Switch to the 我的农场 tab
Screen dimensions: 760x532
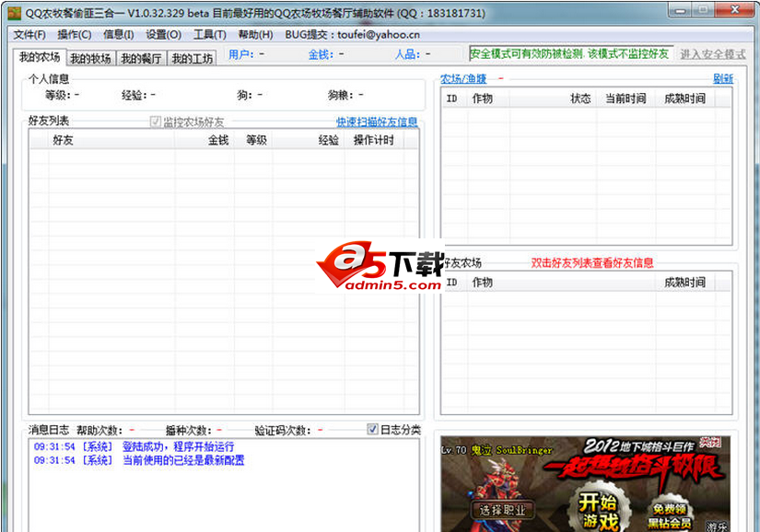(40, 57)
